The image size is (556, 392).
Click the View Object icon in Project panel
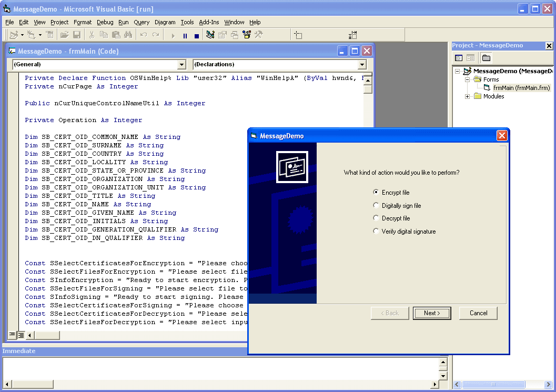(471, 58)
